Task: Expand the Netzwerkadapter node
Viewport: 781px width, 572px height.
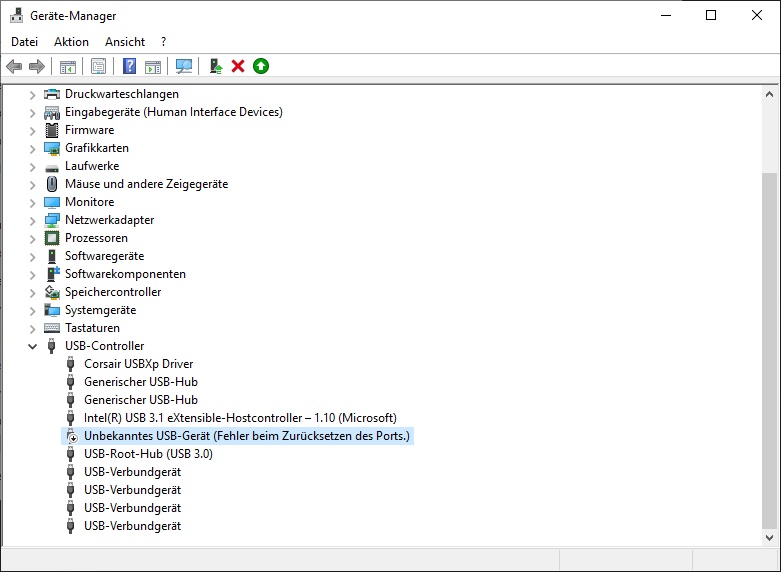Action: tap(32, 220)
